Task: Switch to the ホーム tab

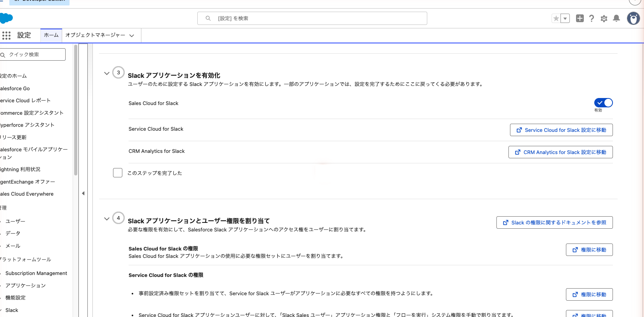Action: (x=51, y=35)
